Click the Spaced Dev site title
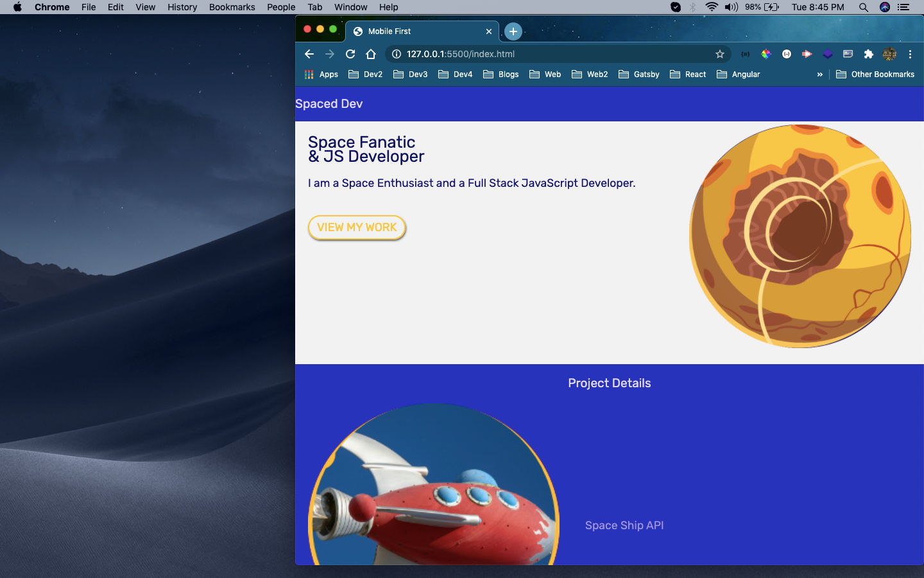 tap(329, 104)
